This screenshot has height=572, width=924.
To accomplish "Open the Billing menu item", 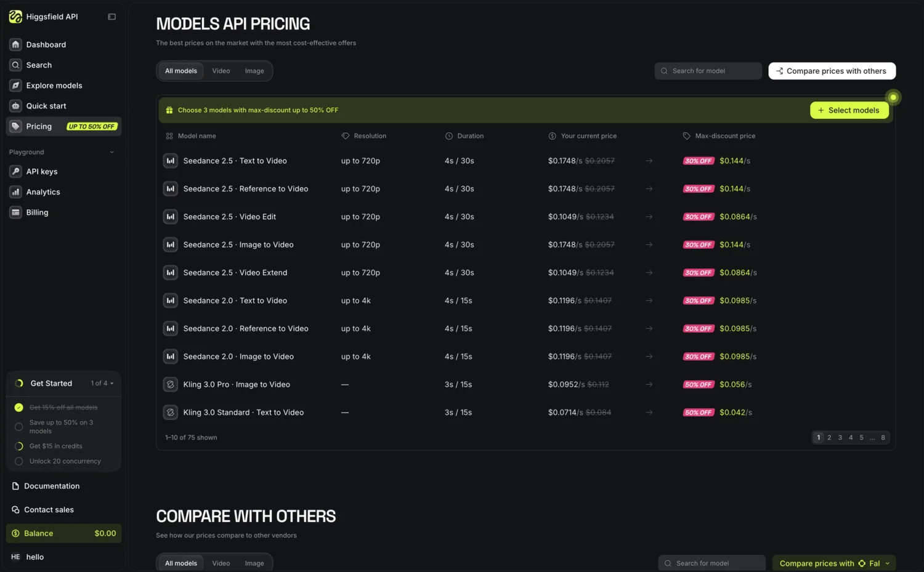I will (x=63, y=212).
